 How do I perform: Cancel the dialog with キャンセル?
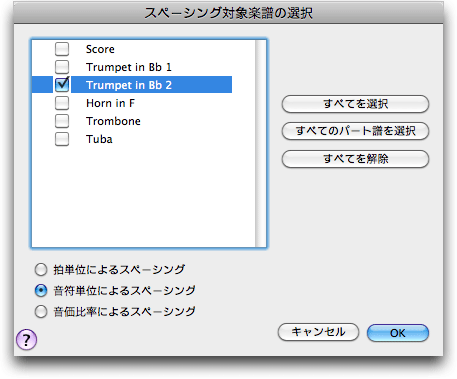tap(318, 332)
